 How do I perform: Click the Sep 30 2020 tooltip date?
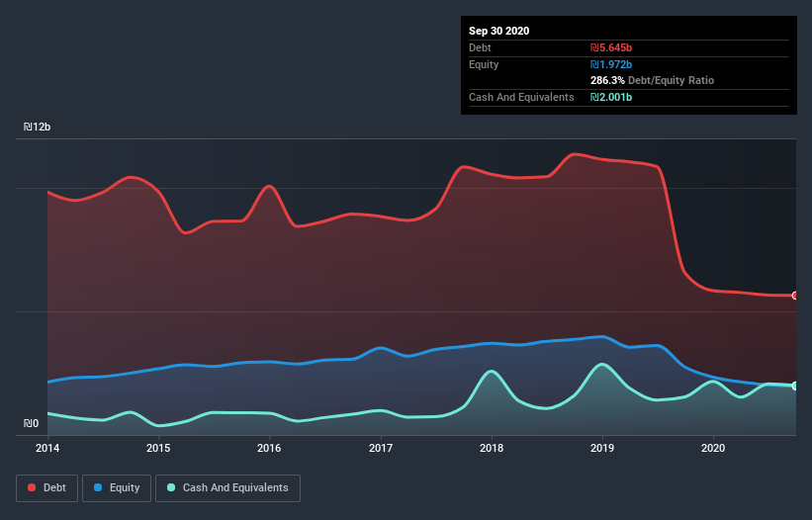point(499,31)
